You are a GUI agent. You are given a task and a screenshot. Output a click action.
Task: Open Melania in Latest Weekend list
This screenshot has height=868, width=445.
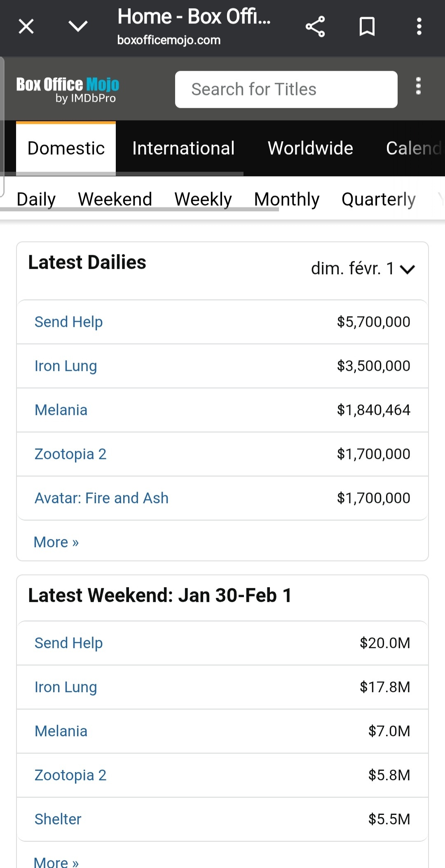point(61,731)
